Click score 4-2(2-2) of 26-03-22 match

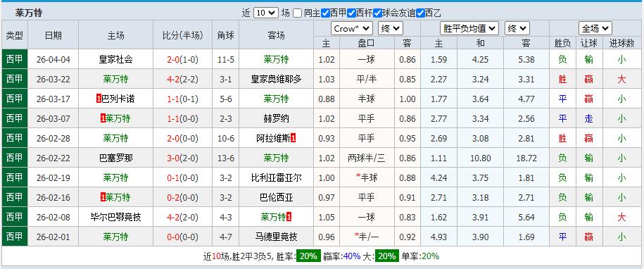pyautogui.click(x=182, y=80)
